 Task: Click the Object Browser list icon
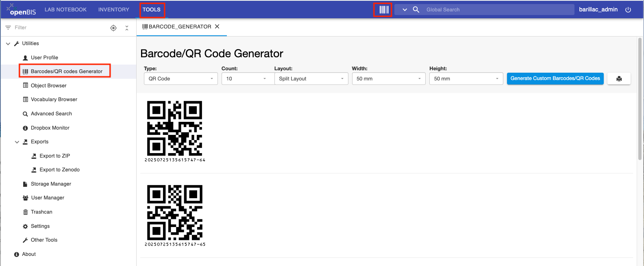[x=26, y=86]
